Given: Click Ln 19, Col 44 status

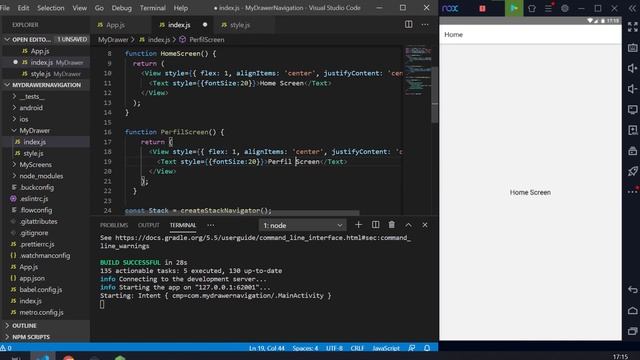Looking at the screenshot, I should click(x=267, y=348).
